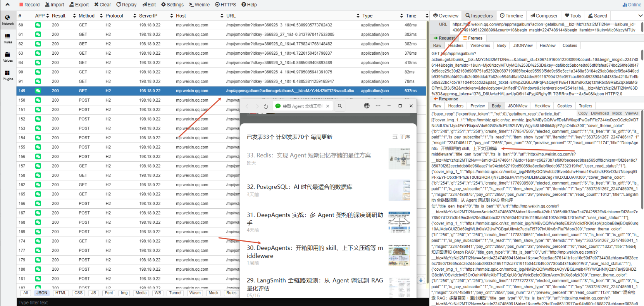This screenshot has width=644, height=306.
Task: Export captured sessions with Export
Action: (79, 5)
